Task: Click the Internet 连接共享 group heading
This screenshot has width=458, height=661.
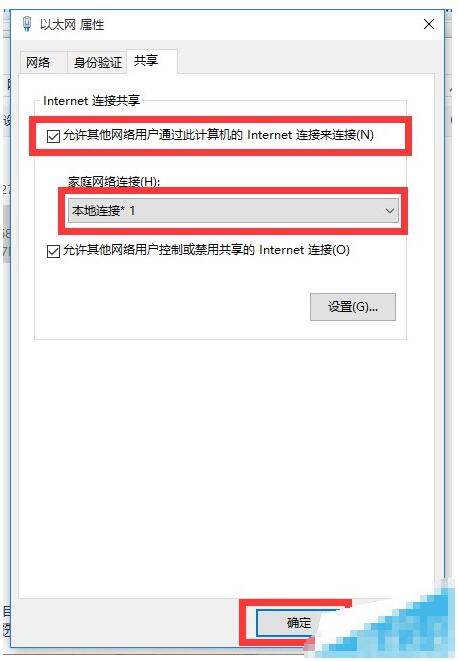Action: pos(91,101)
